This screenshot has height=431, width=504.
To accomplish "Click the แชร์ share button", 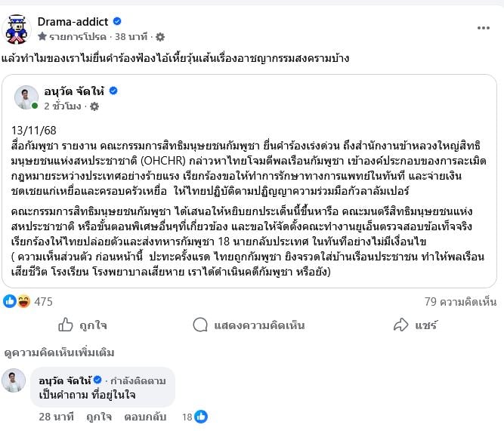I will (x=414, y=325).
